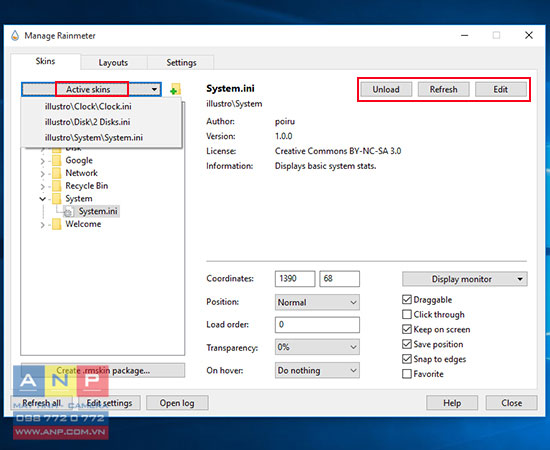The width and height of the screenshot is (550, 450).
Task: Select the Google folder label
Action: (x=79, y=161)
